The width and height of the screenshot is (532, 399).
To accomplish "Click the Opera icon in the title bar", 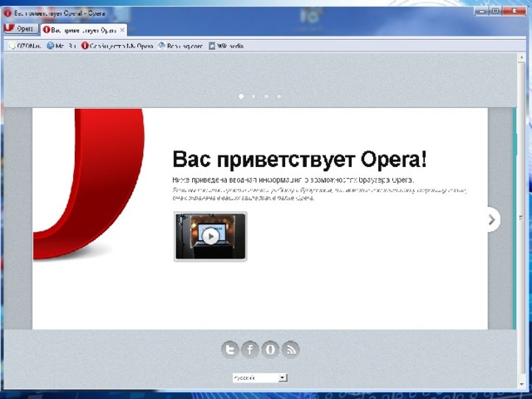I will click(7, 13).
